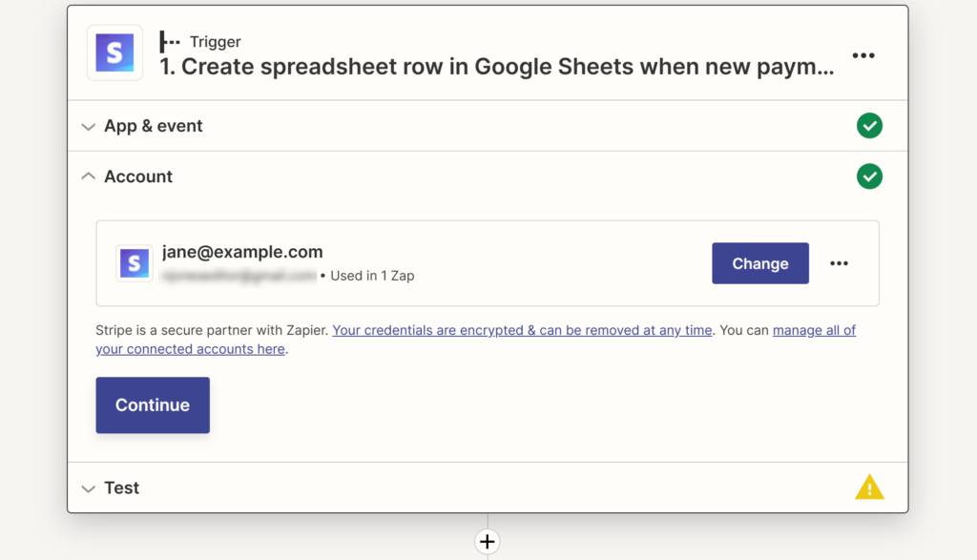The image size is (977, 560).
Task: Click the Trigger step icon beside the Trigger label
Action: [x=170, y=41]
